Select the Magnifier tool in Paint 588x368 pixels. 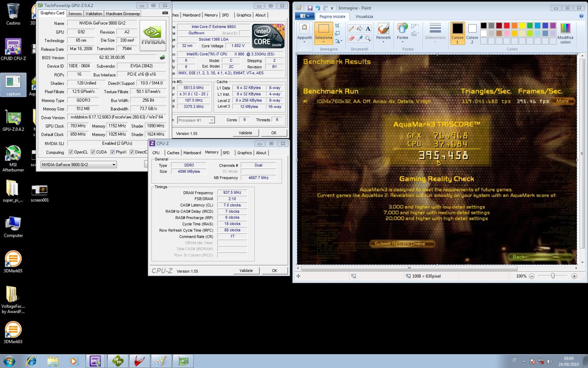tap(368, 38)
